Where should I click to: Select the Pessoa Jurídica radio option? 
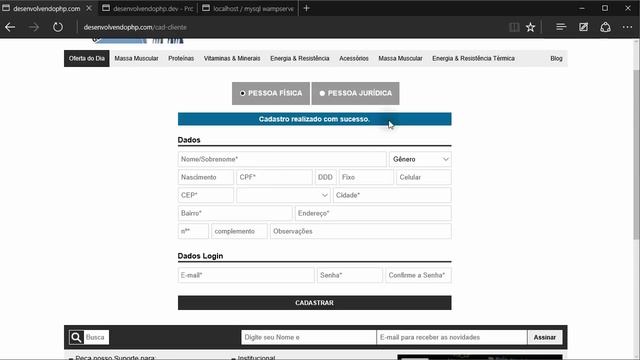(x=322, y=93)
